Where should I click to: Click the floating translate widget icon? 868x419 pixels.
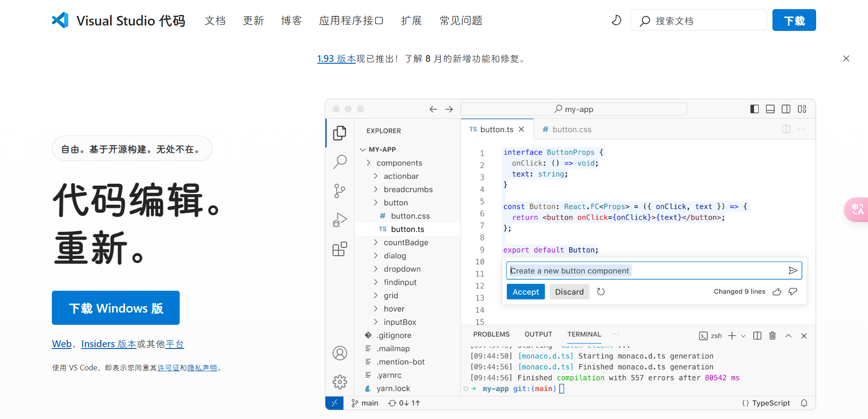click(x=858, y=210)
